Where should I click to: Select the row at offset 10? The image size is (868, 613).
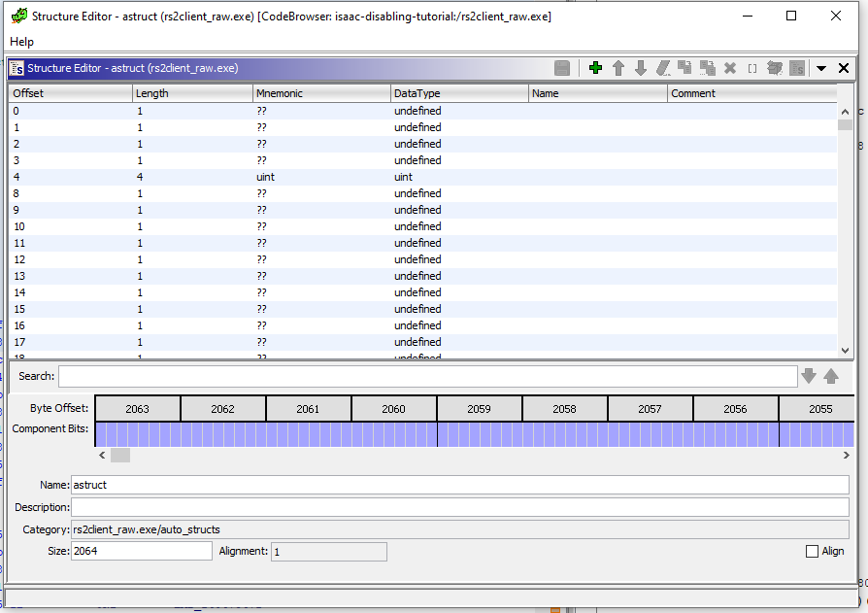tap(423, 226)
